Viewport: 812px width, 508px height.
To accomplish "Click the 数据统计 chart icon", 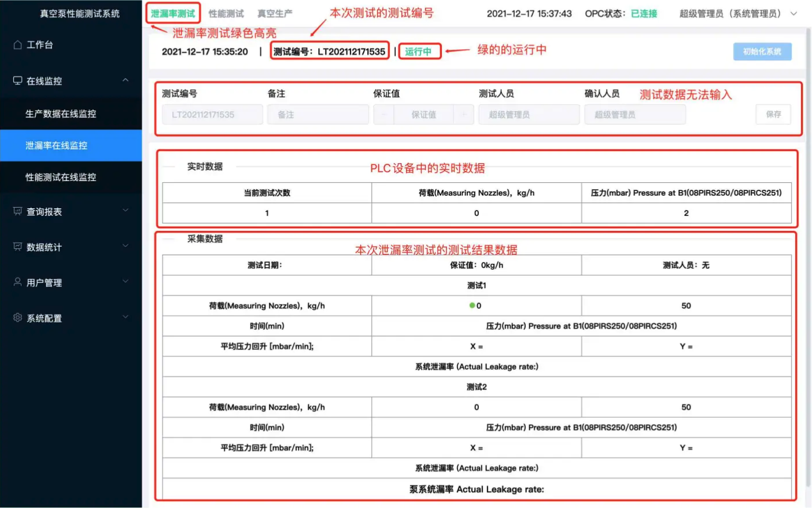I will (x=17, y=246).
